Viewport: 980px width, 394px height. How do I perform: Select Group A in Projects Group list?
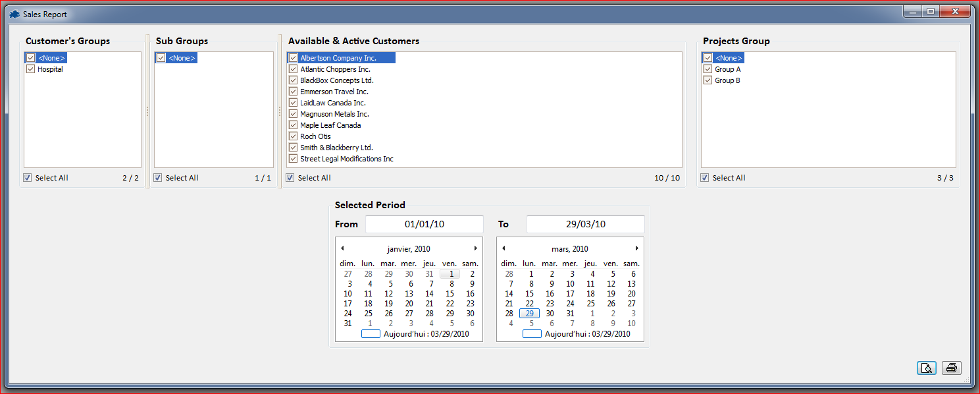tap(728, 69)
